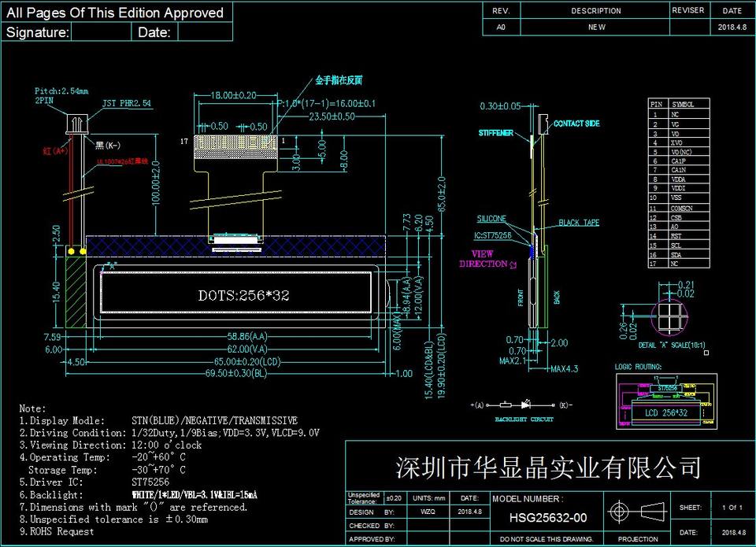This screenshot has height=547, width=756.
Task: Select the "62.00(V.A)" dimension
Action: point(246,349)
